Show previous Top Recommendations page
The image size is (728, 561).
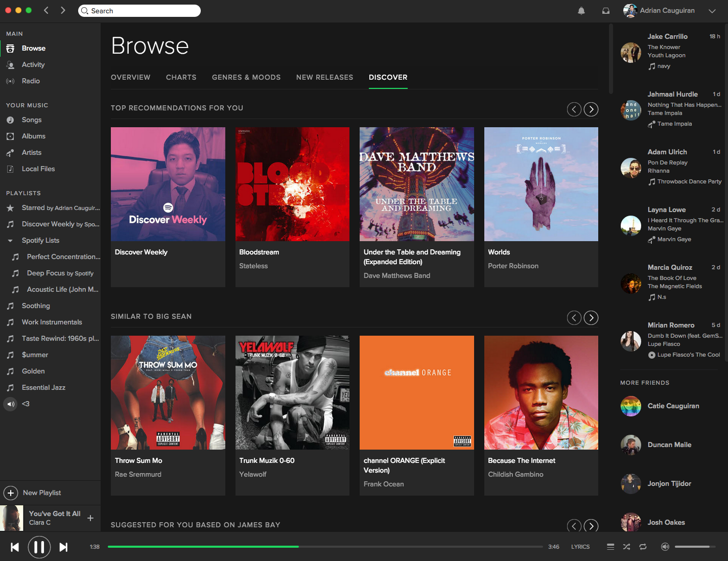(x=574, y=109)
